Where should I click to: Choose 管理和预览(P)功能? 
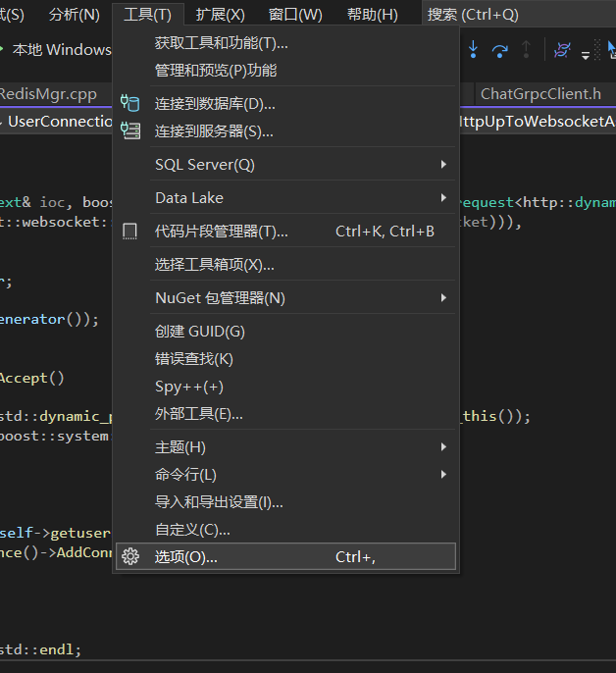tap(285, 71)
